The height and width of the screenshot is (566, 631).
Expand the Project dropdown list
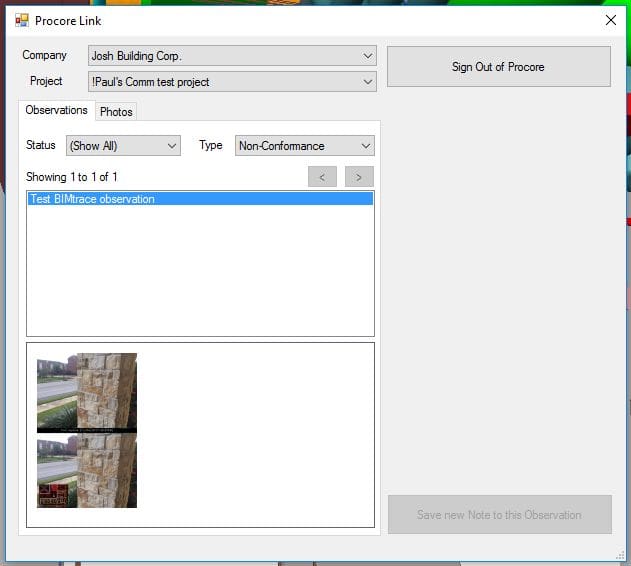tap(367, 82)
